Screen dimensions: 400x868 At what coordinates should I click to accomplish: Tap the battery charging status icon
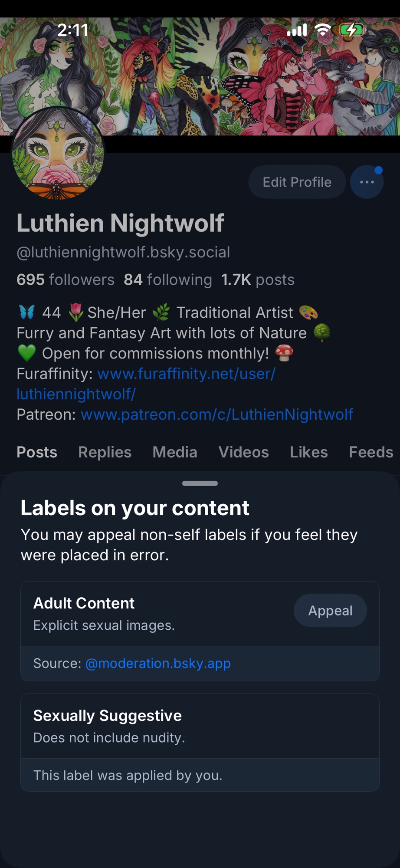pyautogui.click(x=351, y=30)
